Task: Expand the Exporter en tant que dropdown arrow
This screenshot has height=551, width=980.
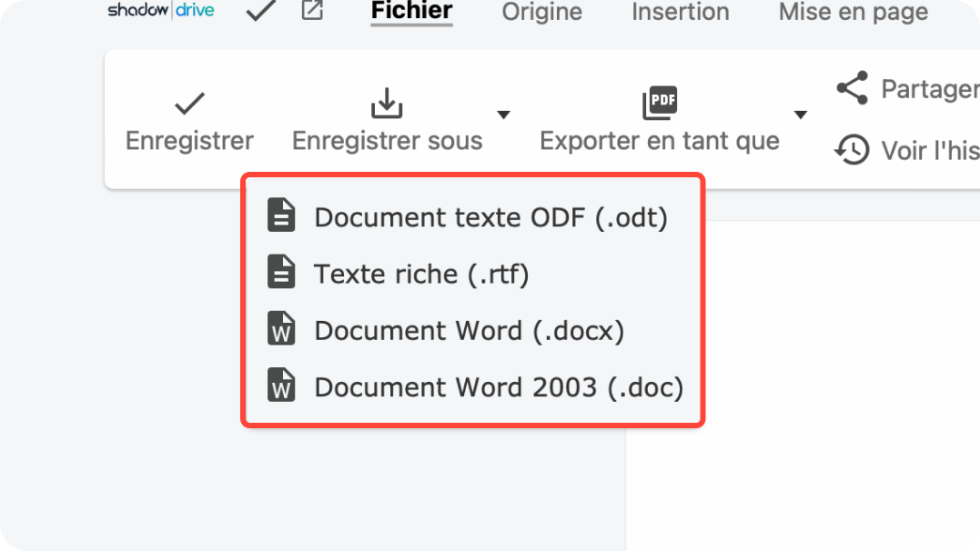Action: [x=801, y=115]
